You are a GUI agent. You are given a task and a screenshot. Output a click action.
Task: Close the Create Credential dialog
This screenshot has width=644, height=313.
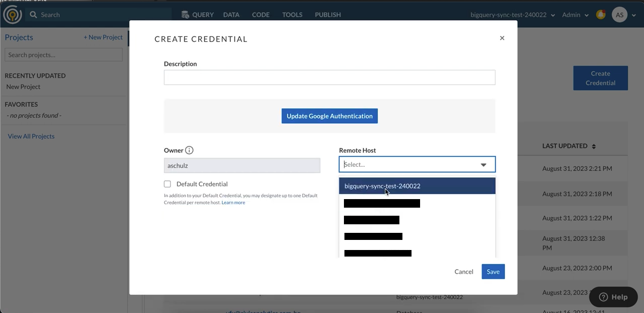pyautogui.click(x=502, y=38)
